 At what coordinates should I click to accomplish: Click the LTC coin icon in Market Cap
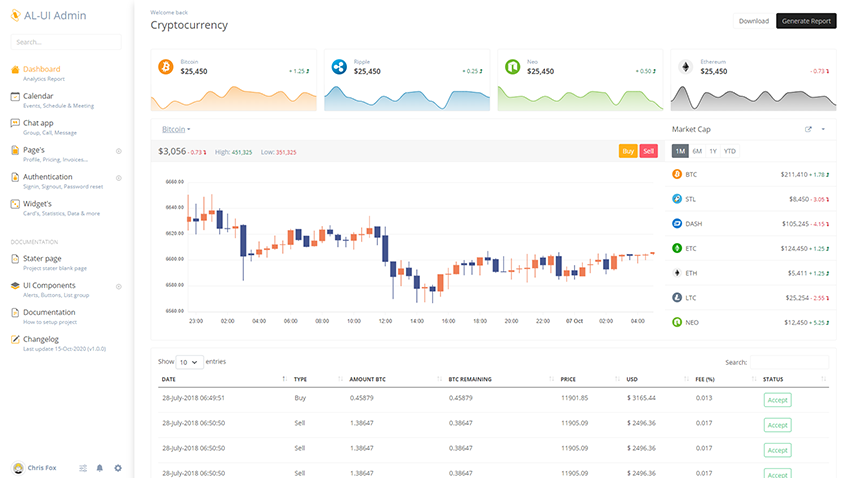click(x=677, y=298)
